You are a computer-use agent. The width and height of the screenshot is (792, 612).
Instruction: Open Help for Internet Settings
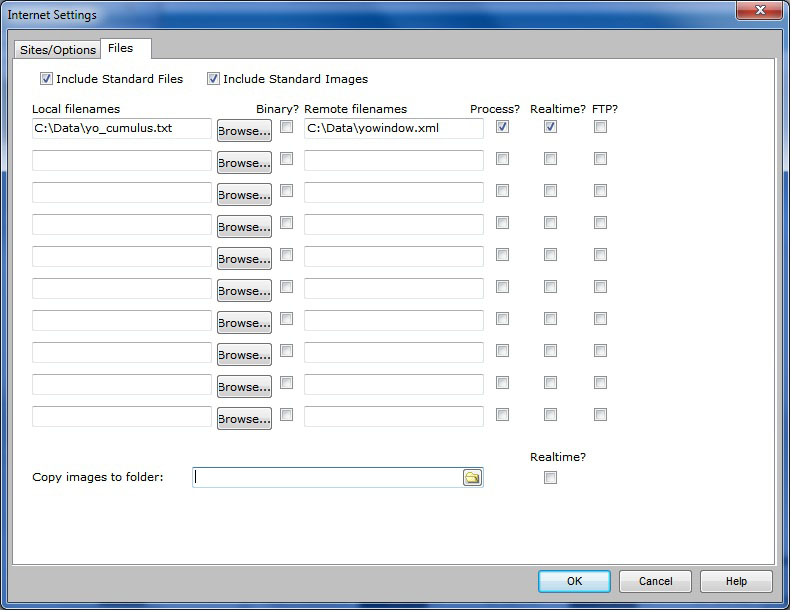[736, 581]
